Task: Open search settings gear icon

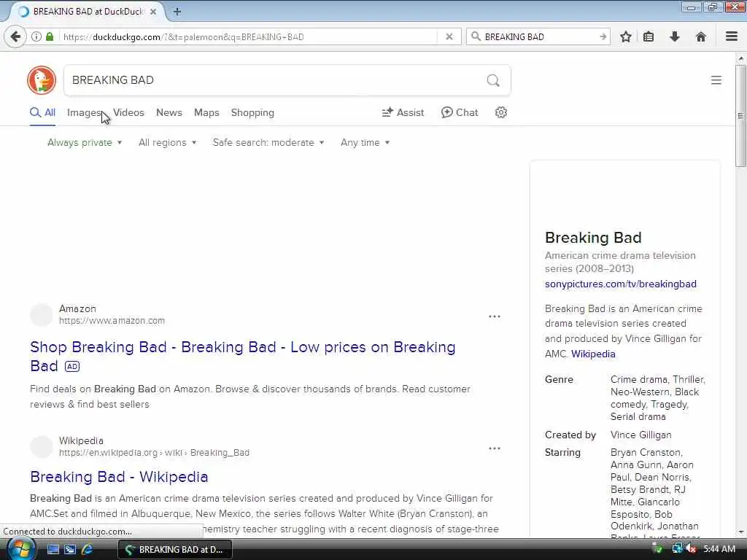Action: coord(500,112)
